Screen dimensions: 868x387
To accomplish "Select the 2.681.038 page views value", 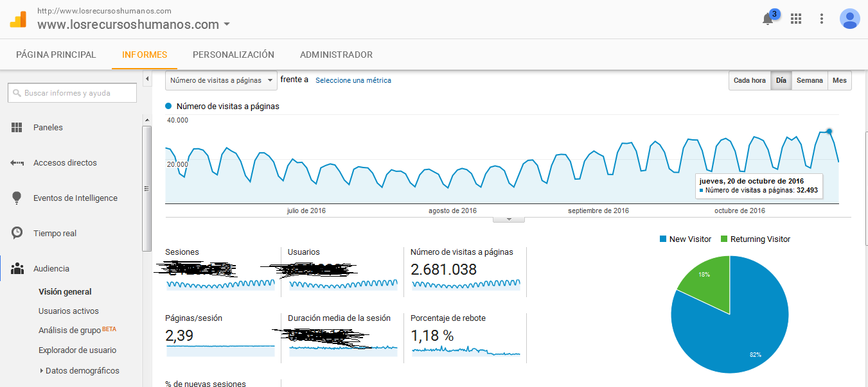I will point(443,270).
